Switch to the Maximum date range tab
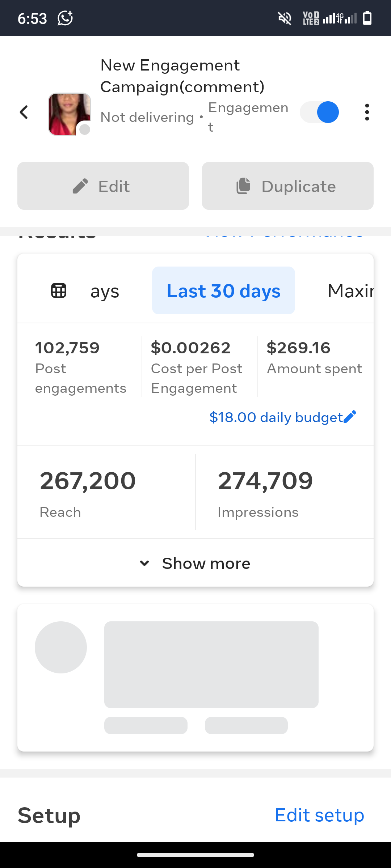 (x=350, y=290)
